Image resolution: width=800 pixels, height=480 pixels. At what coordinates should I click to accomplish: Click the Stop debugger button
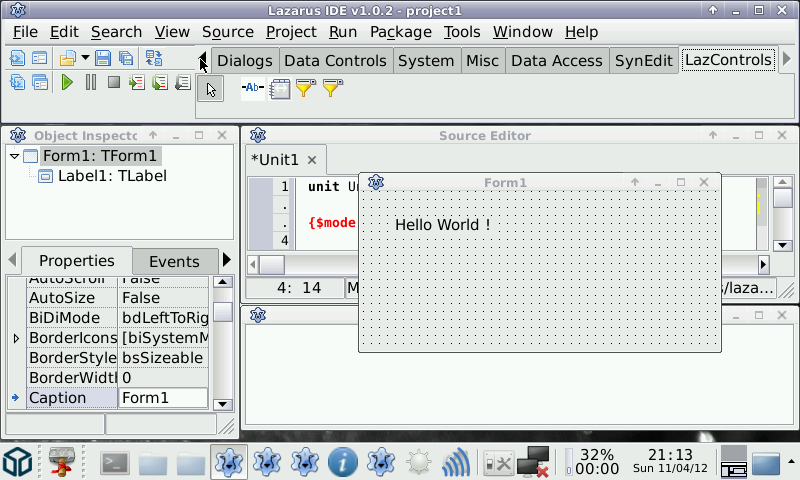tap(114, 82)
